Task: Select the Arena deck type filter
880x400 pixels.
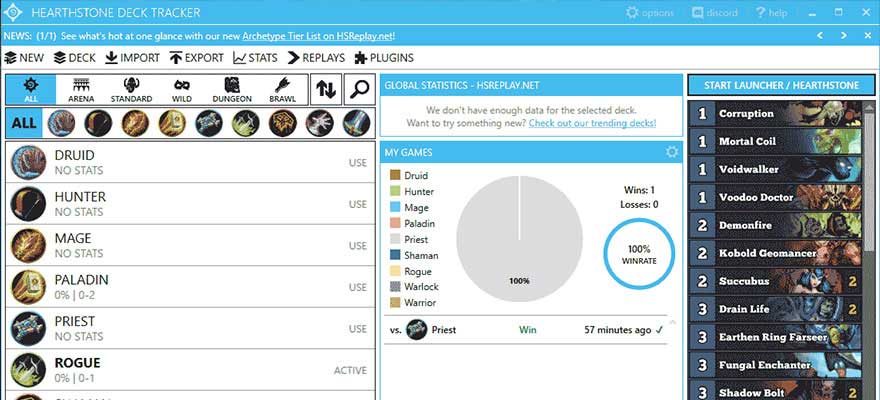Action: tap(82, 89)
